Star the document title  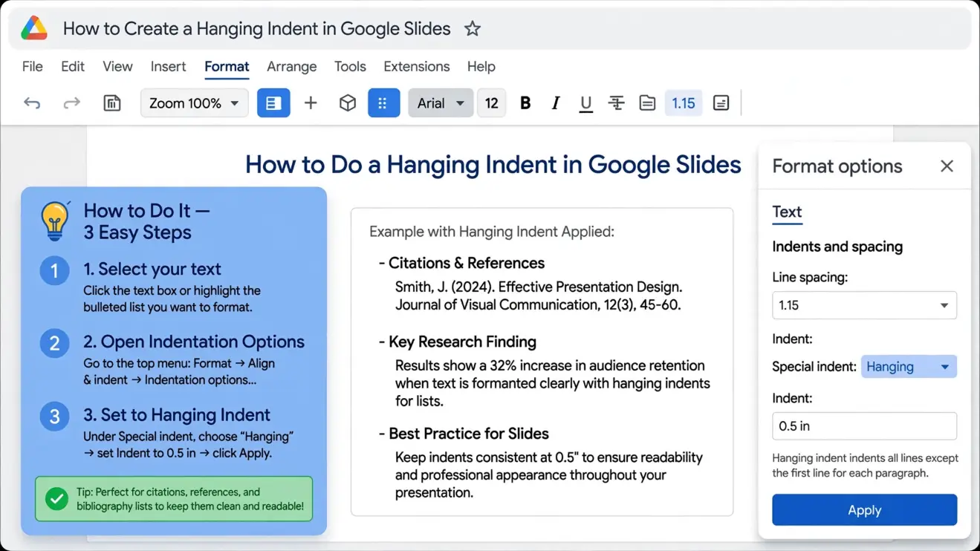point(473,29)
